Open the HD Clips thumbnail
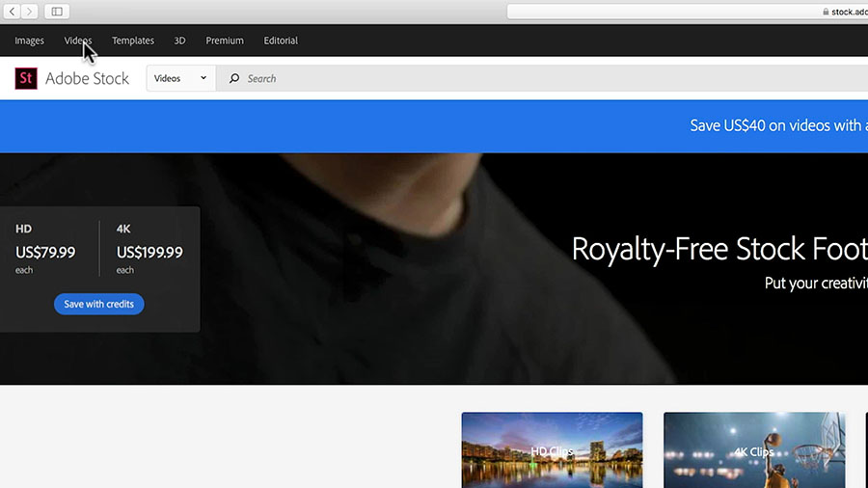This screenshot has width=868, height=488. click(552, 449)
